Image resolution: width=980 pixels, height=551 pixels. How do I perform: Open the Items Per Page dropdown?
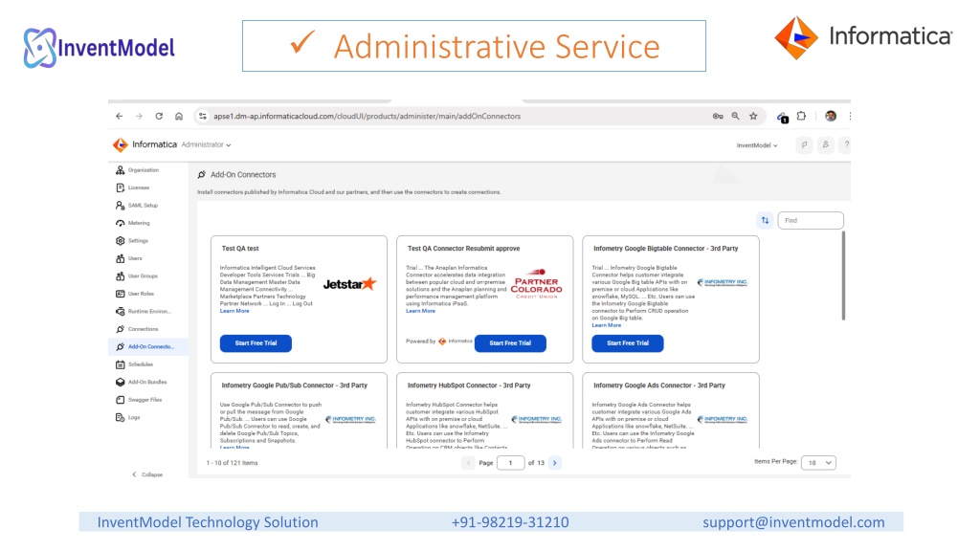click(x=818, y=463)
